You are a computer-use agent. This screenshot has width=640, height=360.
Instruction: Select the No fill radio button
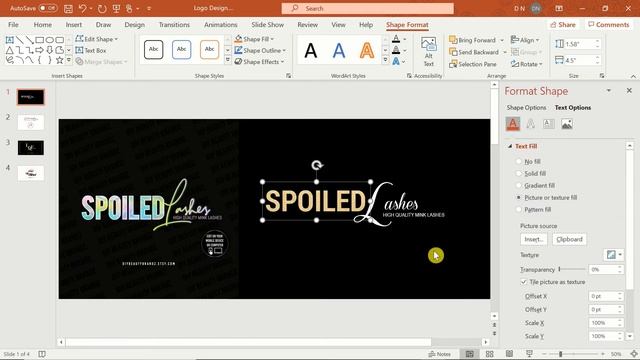(x=519, y=162)
